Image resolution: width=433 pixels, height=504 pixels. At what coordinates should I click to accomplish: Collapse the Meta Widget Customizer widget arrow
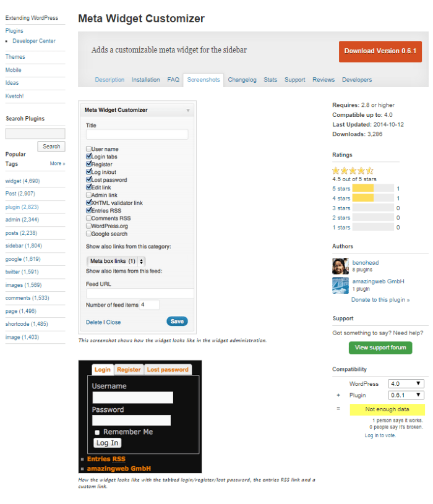(188, 110)
